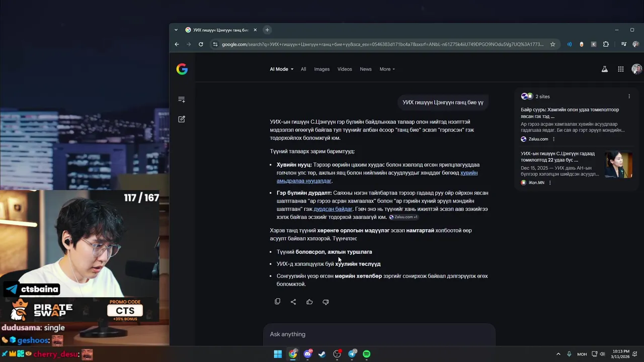The width and height of the screenshot is (644, 362).
Task: Click the Гэр бүлийн дурдалт bullet heading
Action: point(304,193)
